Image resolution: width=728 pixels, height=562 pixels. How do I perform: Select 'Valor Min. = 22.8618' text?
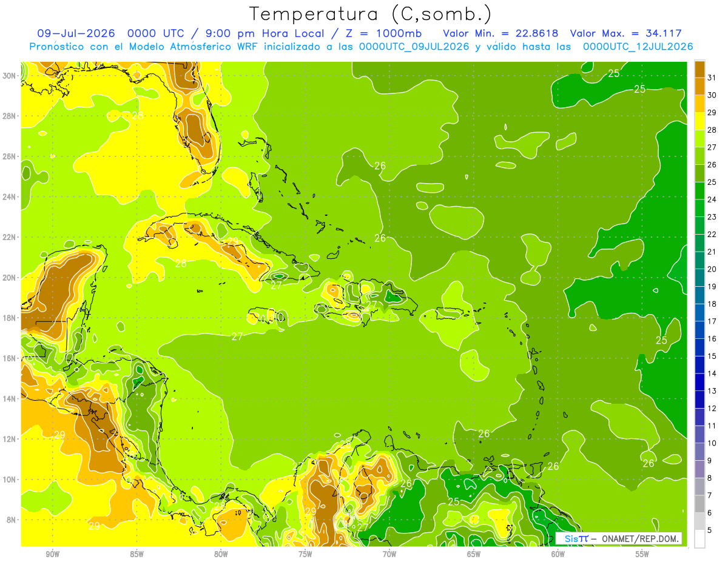[x=501, y=34]
